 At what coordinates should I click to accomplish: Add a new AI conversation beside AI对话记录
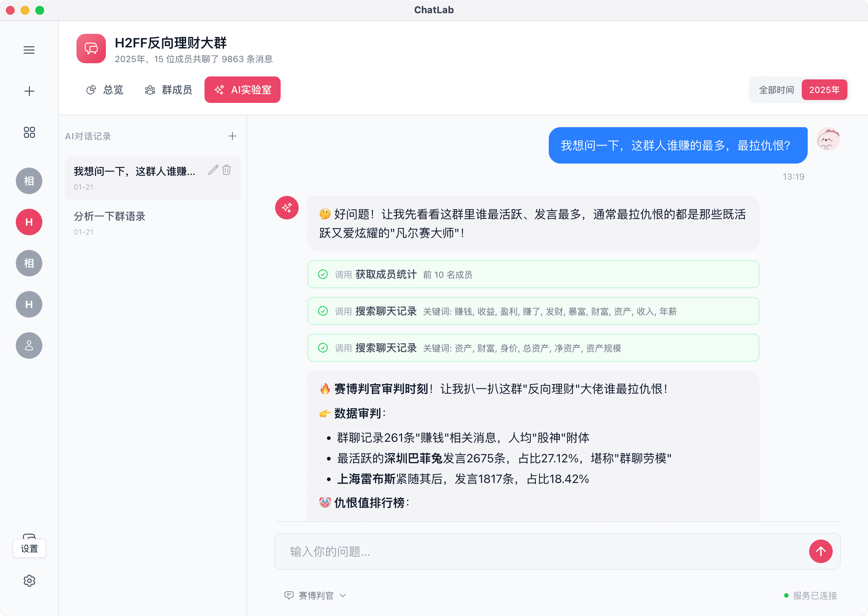232,136
